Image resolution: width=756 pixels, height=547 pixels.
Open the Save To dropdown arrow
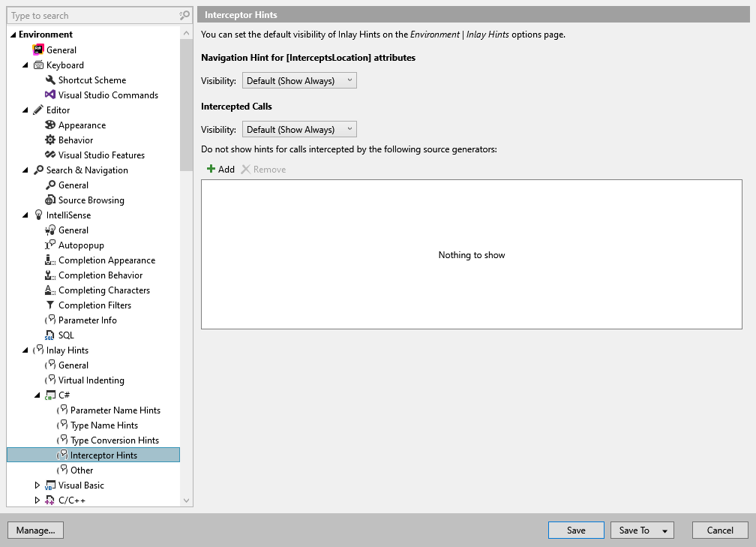664,530
